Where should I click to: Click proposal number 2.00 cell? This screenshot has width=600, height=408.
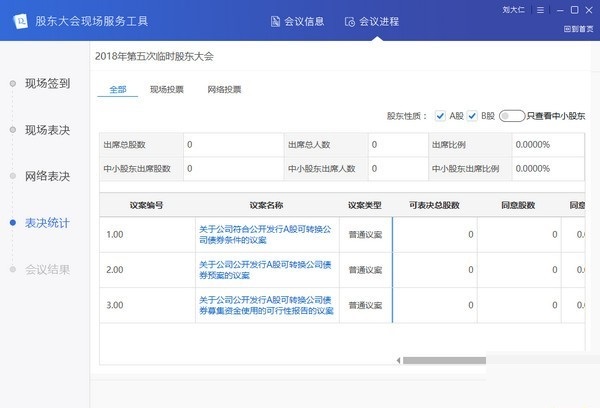(x=147, y=270)
